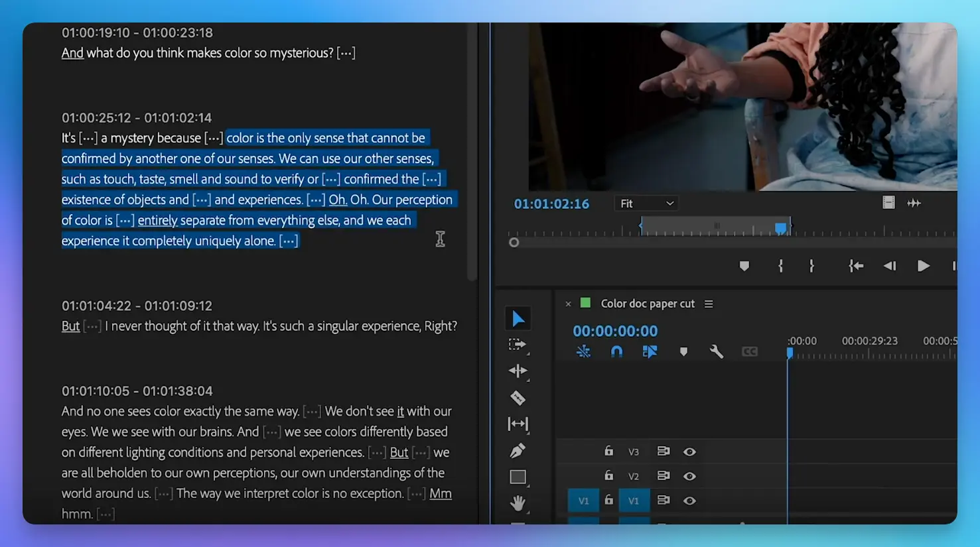Open timeline display settings wrench
This screenshot has width=980, height=547.
716,351
